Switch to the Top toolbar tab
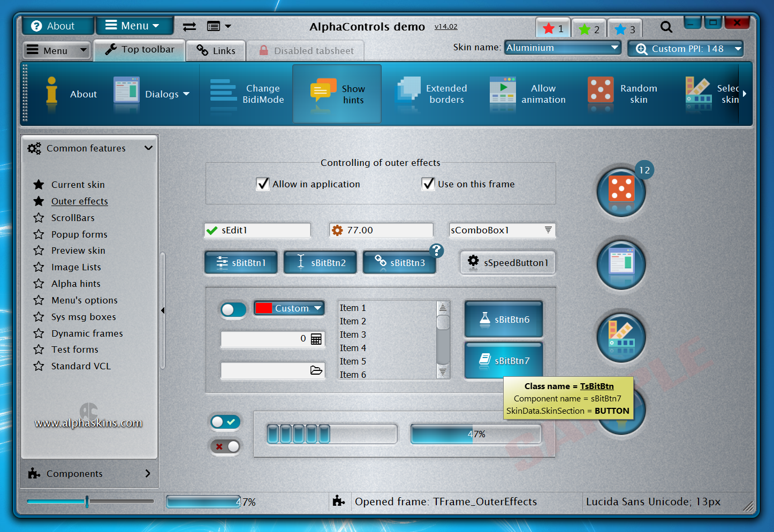Image resolution: width=774 pixels, height=532 pixels. coord(140,50)
